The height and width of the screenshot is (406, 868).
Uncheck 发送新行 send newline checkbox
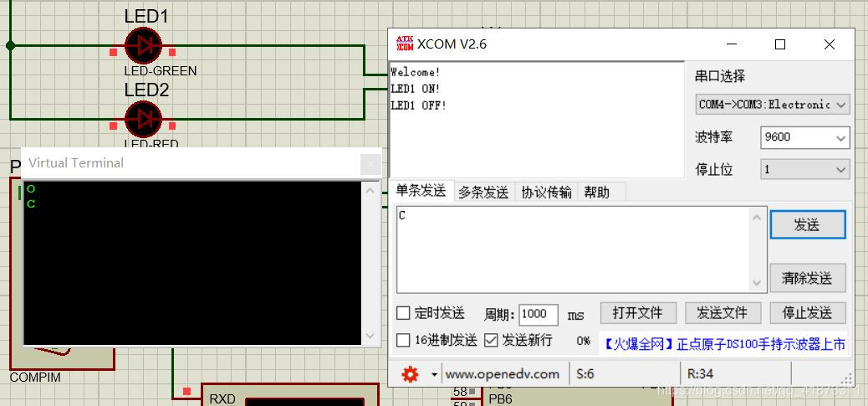(x=491, y=340)
